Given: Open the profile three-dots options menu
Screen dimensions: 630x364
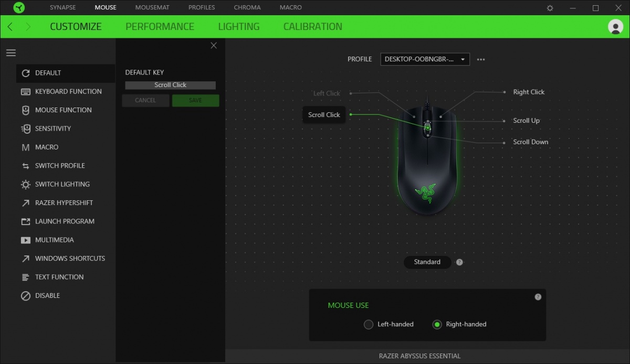Looking at the screenshot, I should 481,59.
